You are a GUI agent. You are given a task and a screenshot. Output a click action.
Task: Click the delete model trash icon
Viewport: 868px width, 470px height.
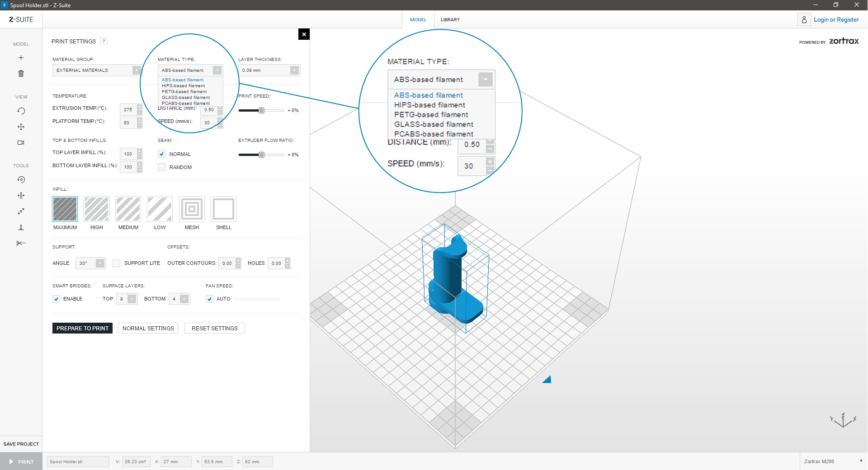tap(21, 74)
